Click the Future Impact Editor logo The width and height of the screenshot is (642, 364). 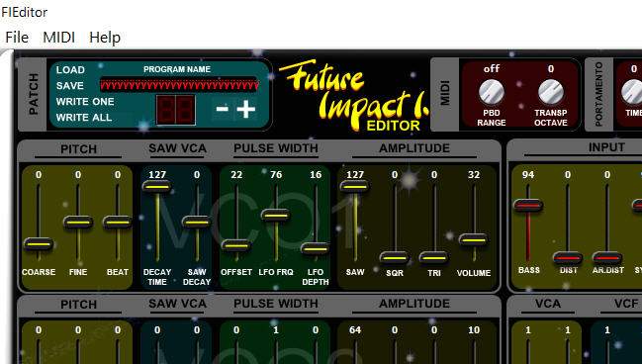(354, 96)
